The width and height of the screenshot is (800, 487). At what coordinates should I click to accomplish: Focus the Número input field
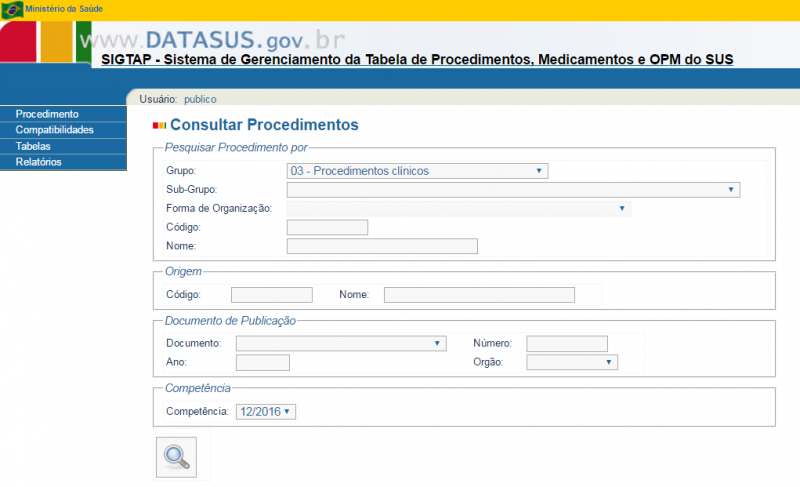[567, 344]
